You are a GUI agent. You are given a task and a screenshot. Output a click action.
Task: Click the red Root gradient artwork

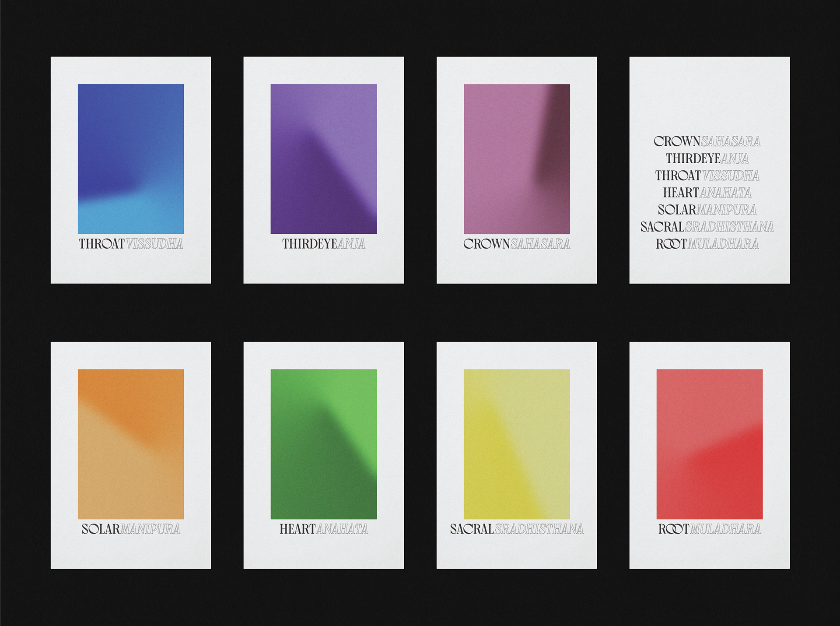pyautogui.click(x=709, y=444)
